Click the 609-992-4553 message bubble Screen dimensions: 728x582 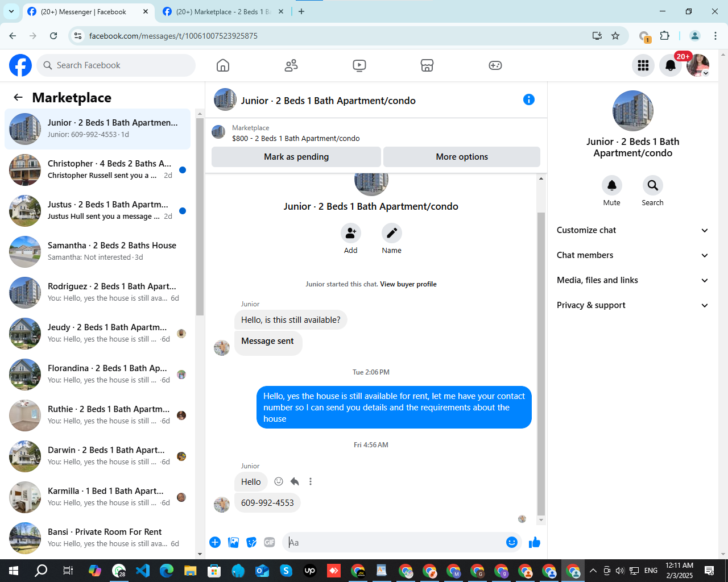267,503
